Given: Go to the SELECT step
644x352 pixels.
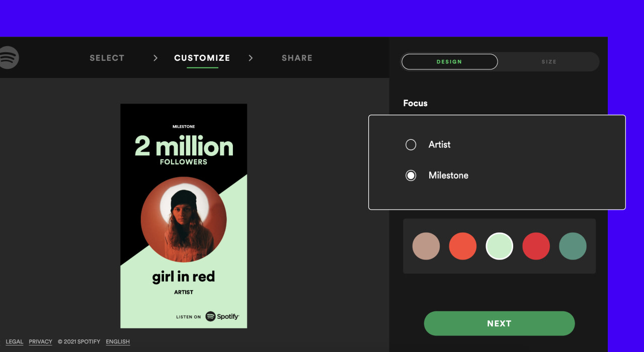Looking at the screenshot, I should click(x=107, y=58).
